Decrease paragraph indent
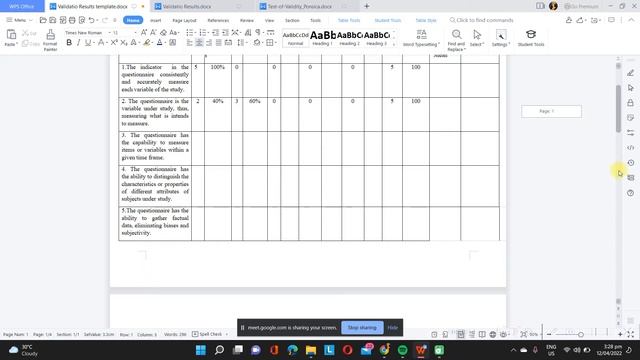 216,32
